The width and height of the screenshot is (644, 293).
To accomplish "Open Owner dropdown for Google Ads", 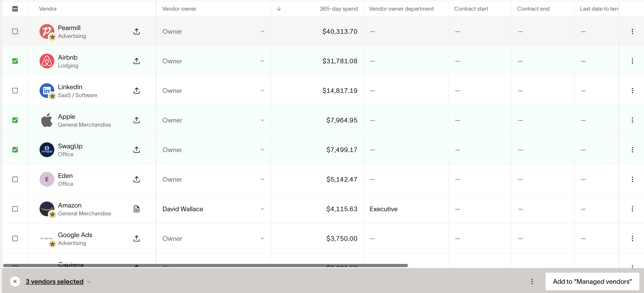I will 214,238.
